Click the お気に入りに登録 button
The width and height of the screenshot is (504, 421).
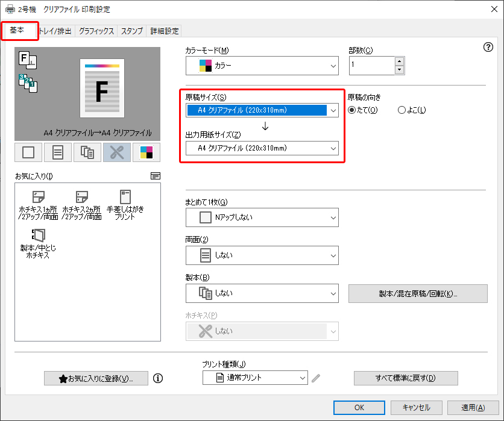tap(96, 378)
